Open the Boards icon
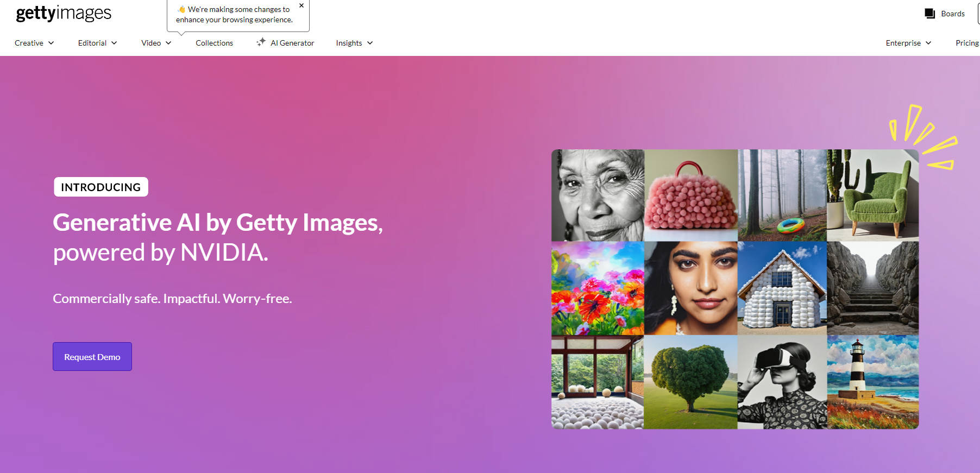This screenshot has width=980, height=473. point(929,14)
